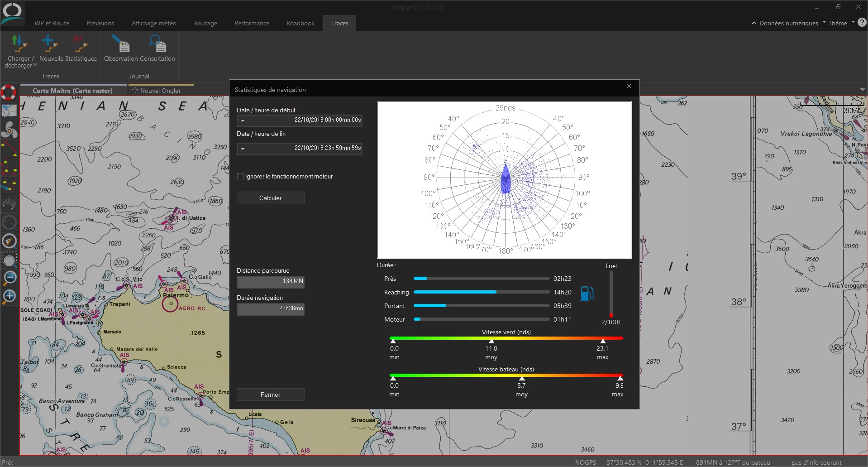Click the NOGPS status bar entry

coord(586,462)
